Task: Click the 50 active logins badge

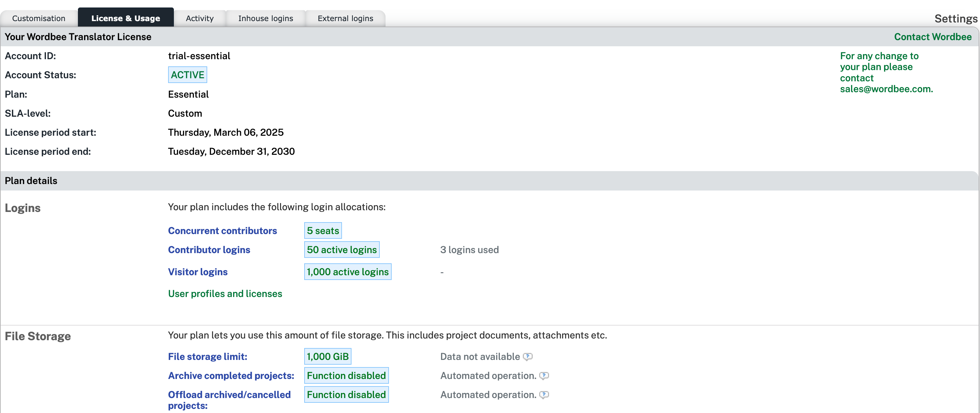Action: (x=341, y=250)
